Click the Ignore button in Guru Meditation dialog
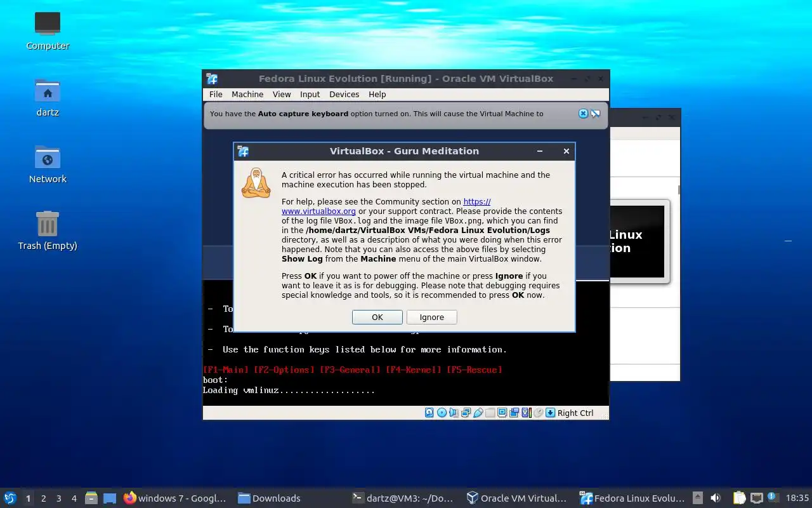This screenshot has height=508, width=812. coord(431,317)
